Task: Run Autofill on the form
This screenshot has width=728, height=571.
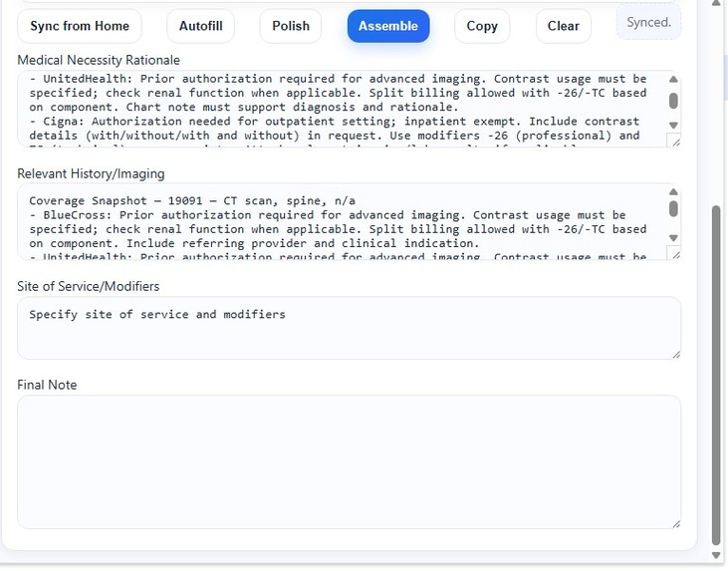Action: click(200, 26)
